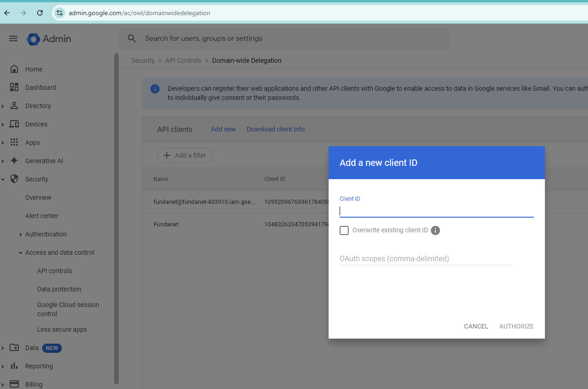Click the Download client info link

[275, 129]
